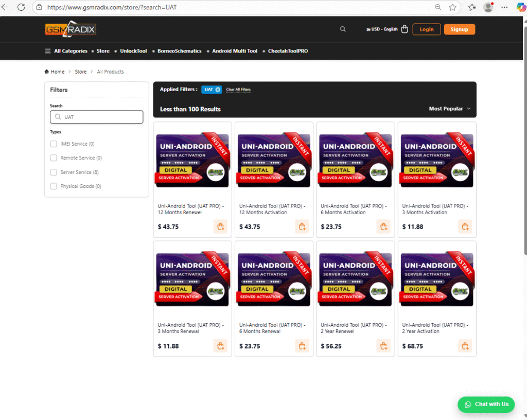Bookmark page with the star icon

coord(452,7)
